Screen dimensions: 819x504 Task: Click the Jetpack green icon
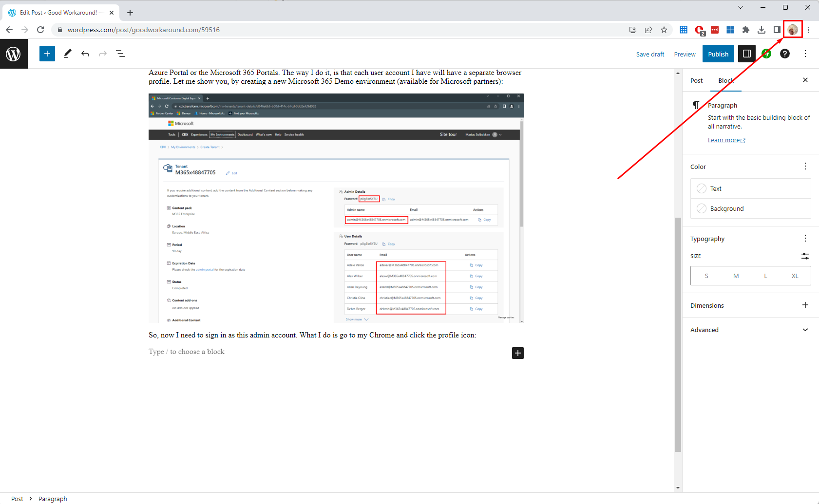pos(767,54)
